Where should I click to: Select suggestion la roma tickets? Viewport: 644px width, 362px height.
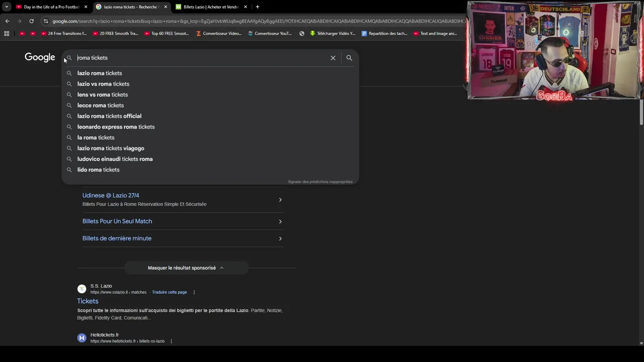(x=210, y=138)
